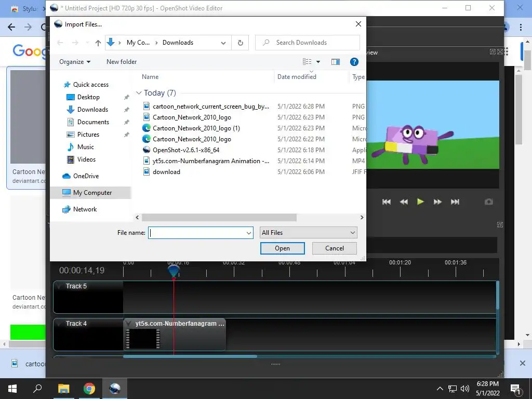Click the OpenShot taskbar icon
This screenshot has height=399, width=532.
[115, 389]
